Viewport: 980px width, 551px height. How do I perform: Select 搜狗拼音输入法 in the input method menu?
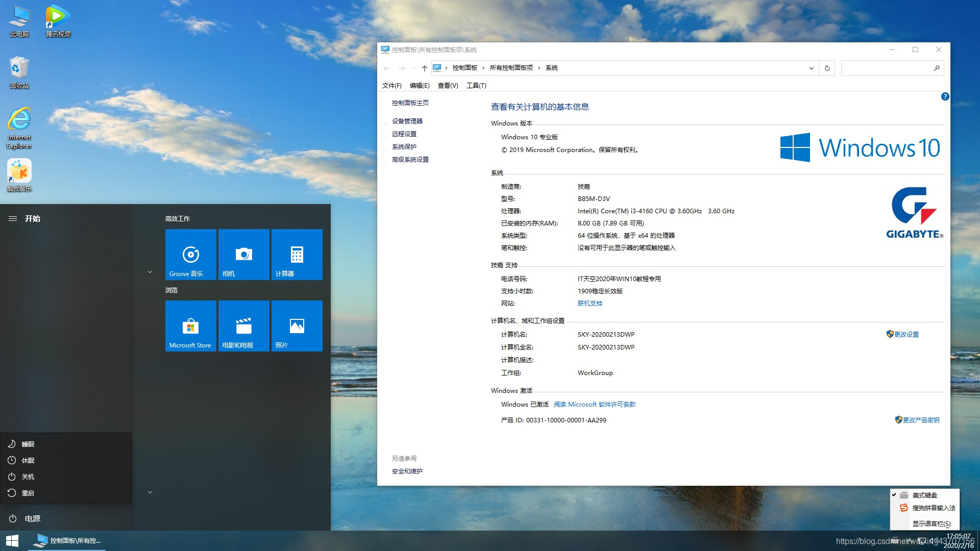(933, 508)
